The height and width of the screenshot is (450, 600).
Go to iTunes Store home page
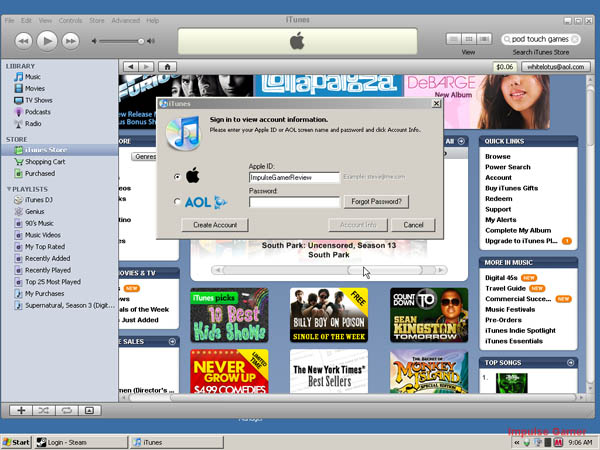point(167,67)
